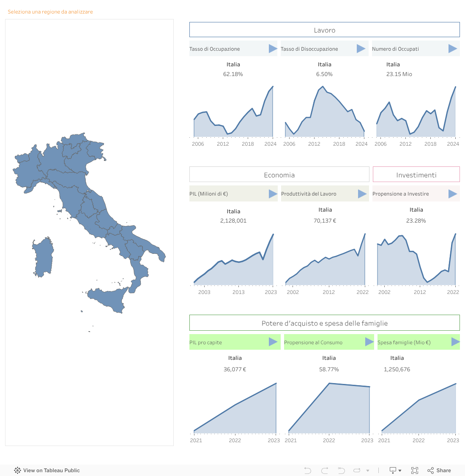Click the Numero di Occupati play arrow
The width and height of the screenshot is (465, 476).
[x=453, y=49]
